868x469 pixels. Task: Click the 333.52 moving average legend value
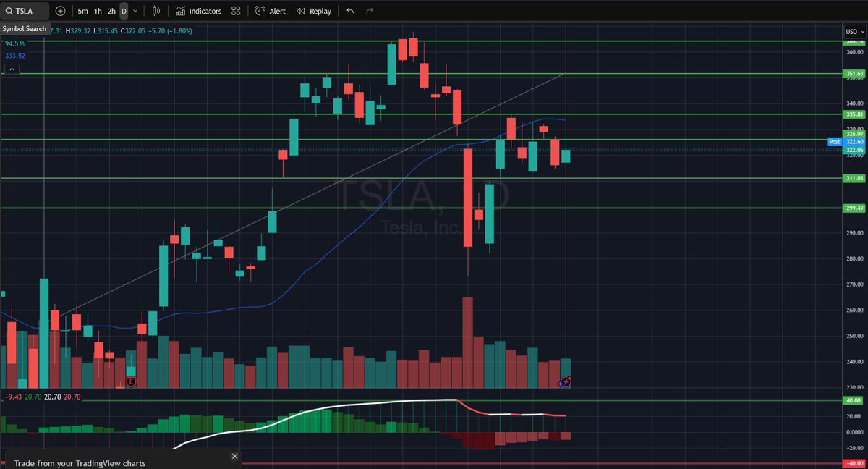tap(14, 56)
